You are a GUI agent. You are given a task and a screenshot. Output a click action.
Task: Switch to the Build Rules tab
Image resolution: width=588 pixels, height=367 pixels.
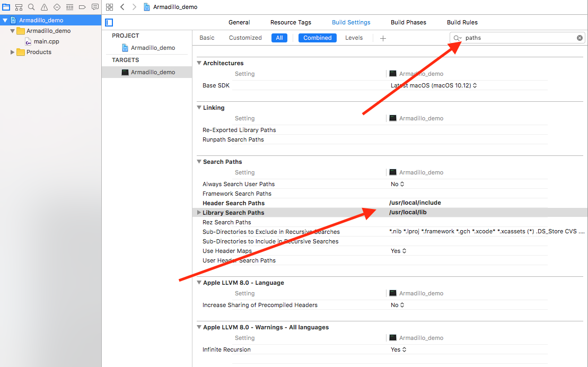click(x=462, y=22)
